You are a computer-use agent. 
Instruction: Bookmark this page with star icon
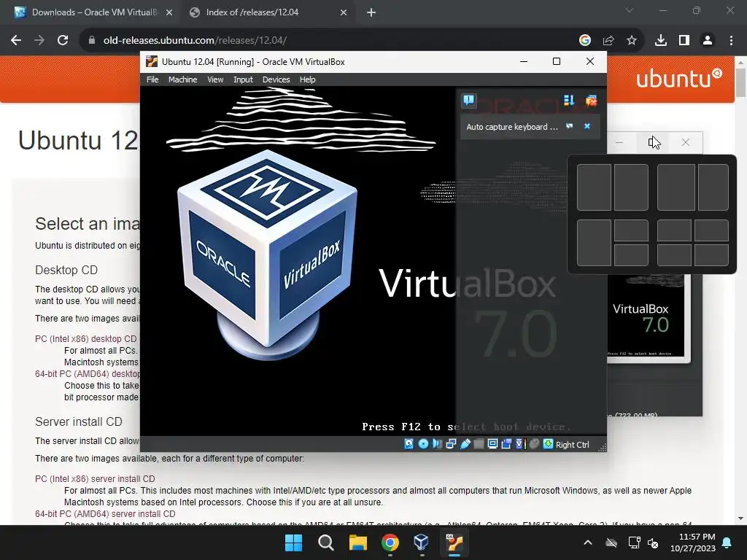[x=632, y=40]
